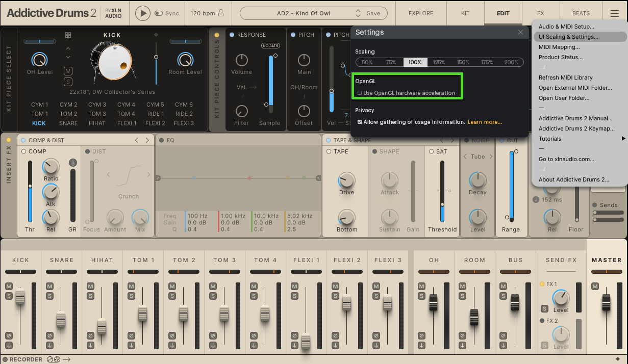Screen dimensions: 628x364
Task: Solo the HIHAT mixer channel
Action: tap(90, 296)
